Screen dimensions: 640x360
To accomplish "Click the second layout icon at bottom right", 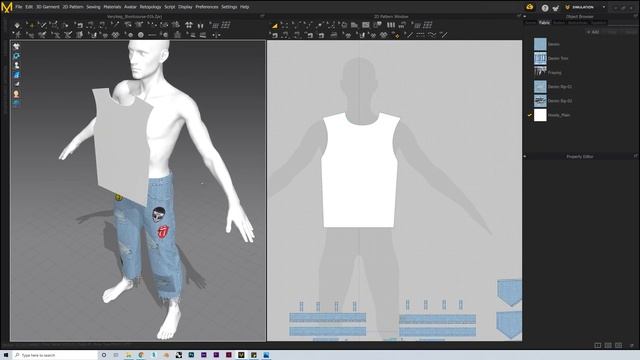I will (x=608, y=345).
